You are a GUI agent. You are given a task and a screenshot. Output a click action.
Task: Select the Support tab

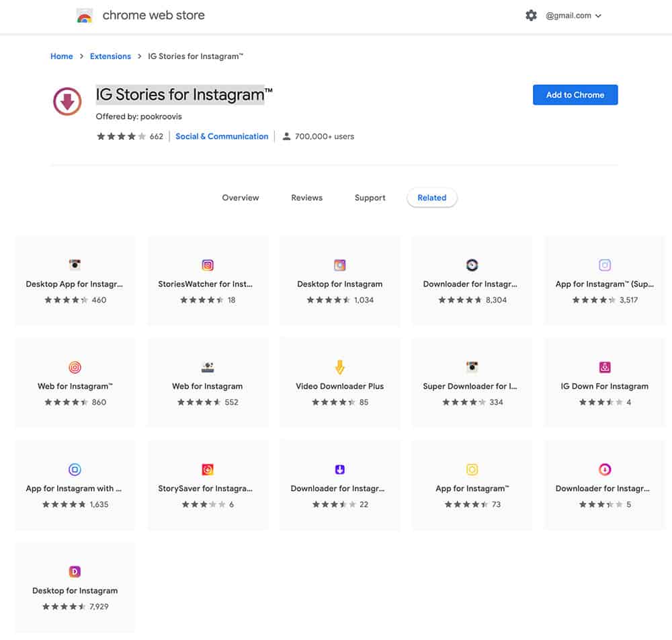[x=370, y=198]
